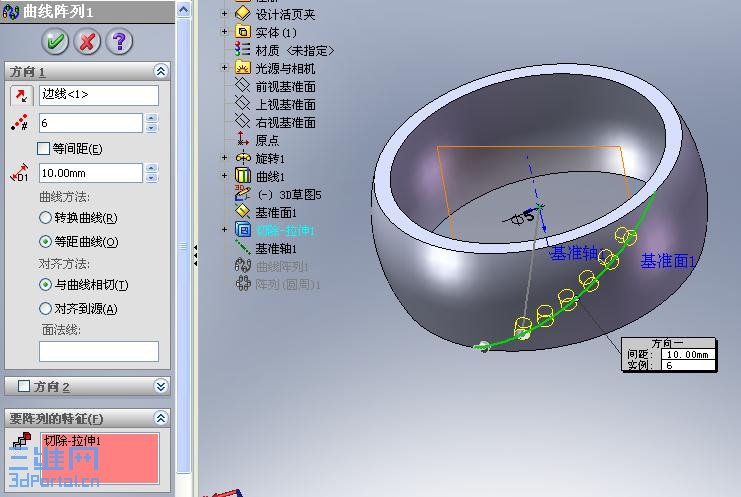Collapse the 要阵列的特征(F) section
741x497 pixels.
tap(161, 418)
